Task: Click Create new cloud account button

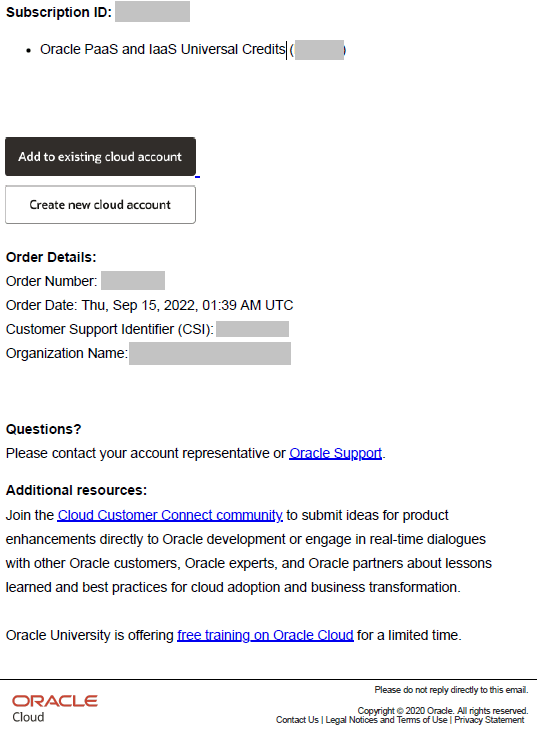Action: 100,205
